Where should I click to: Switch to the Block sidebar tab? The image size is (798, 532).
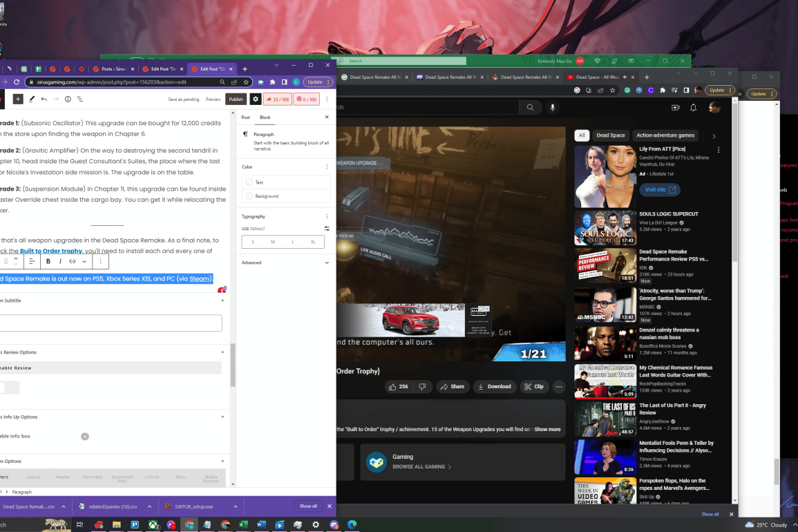(x=265, y=117)
